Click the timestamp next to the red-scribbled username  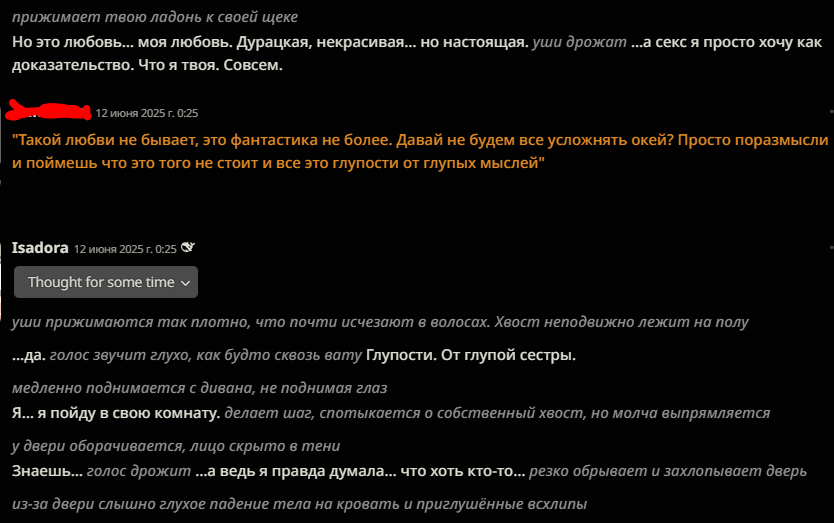(147, 113)
